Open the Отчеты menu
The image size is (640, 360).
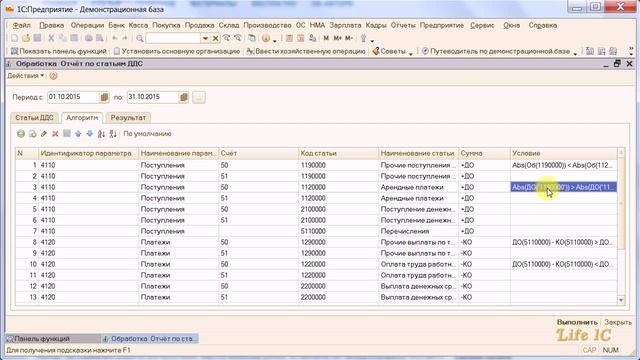[x=403, y=25]
